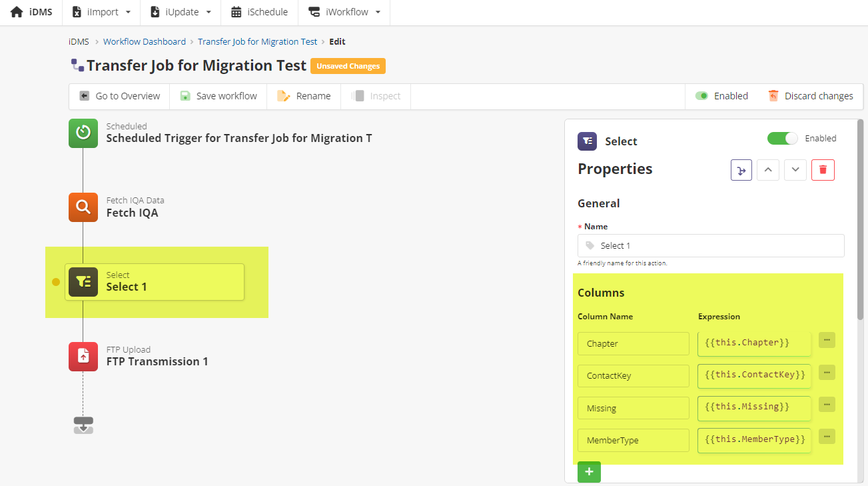868x486 pixels.
Task: Click the FTP Upload file icon
Action: (83, 356)
